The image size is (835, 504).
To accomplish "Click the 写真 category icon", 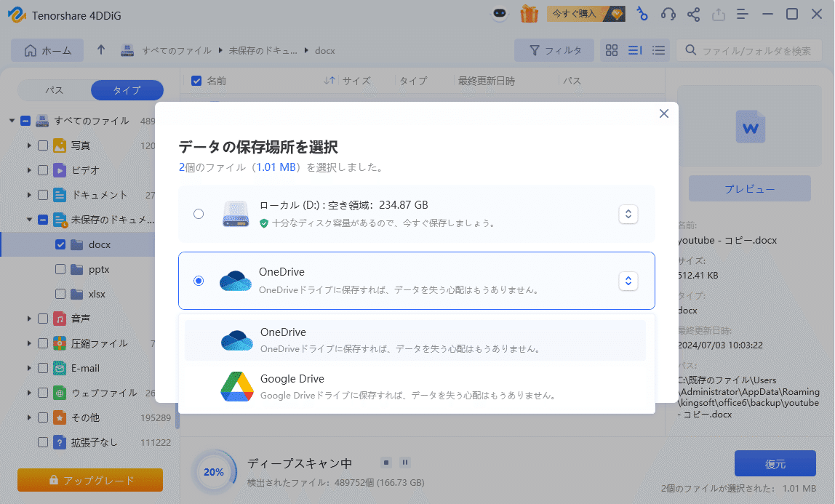I will pos(60,145).
